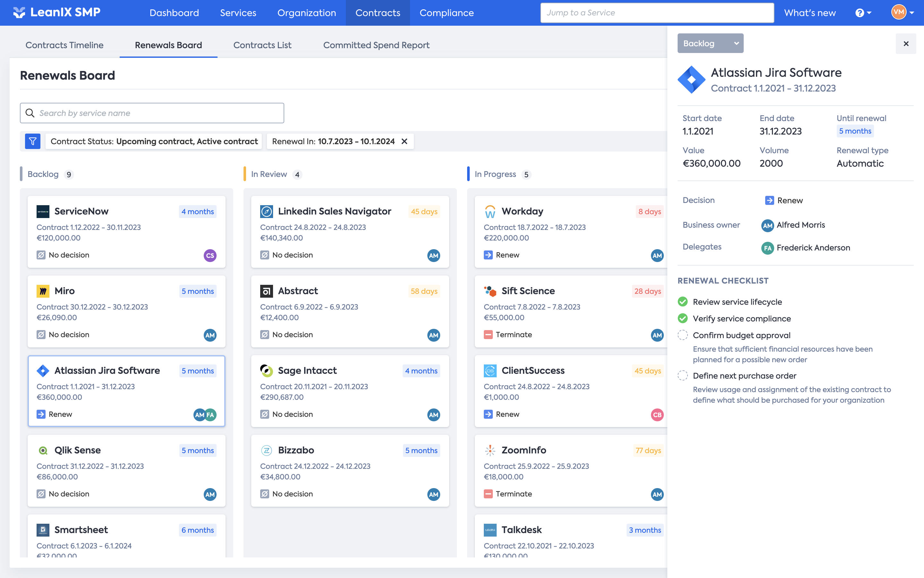Click the FA avatar on Atlassian Jira card

click(x=210, y=415)
